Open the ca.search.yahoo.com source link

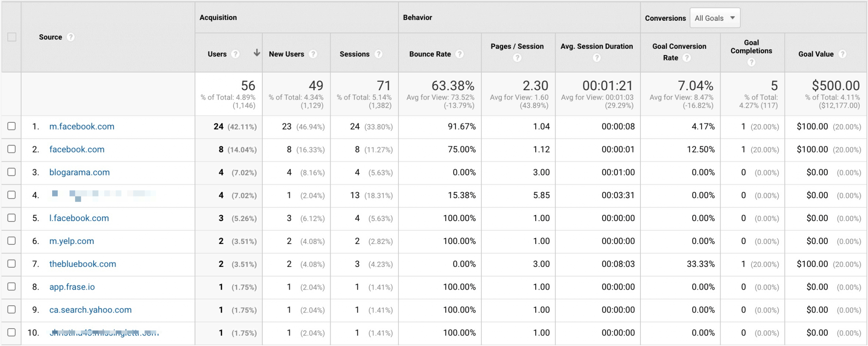pyautogui.click(x=90, y=310)
